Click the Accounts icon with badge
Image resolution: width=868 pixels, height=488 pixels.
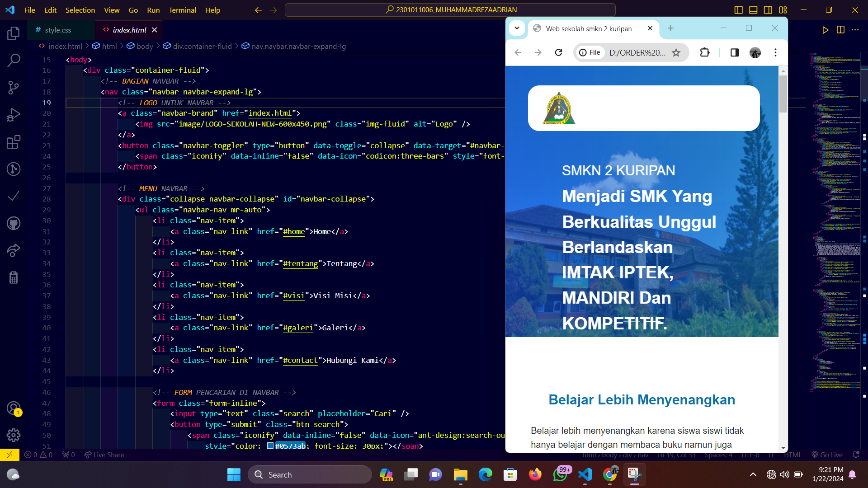[x=14, y=408]
